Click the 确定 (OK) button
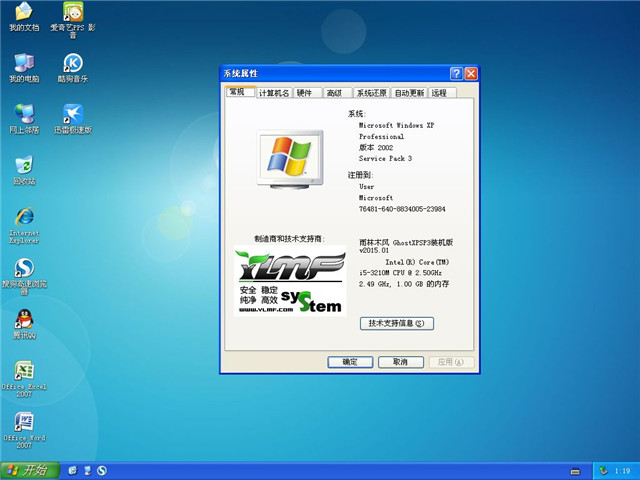This screenshot has height=480, width=640. (350, 362)
